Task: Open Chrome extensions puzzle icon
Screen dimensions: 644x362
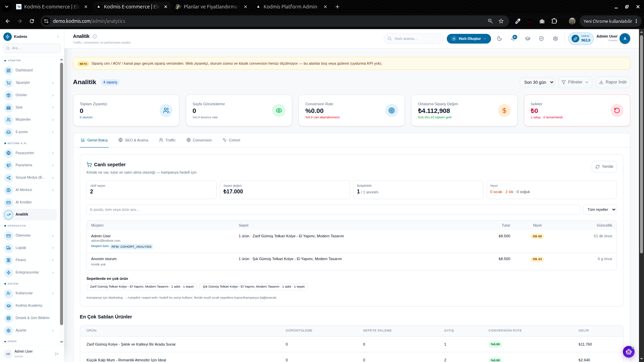Action: (554, 21)
